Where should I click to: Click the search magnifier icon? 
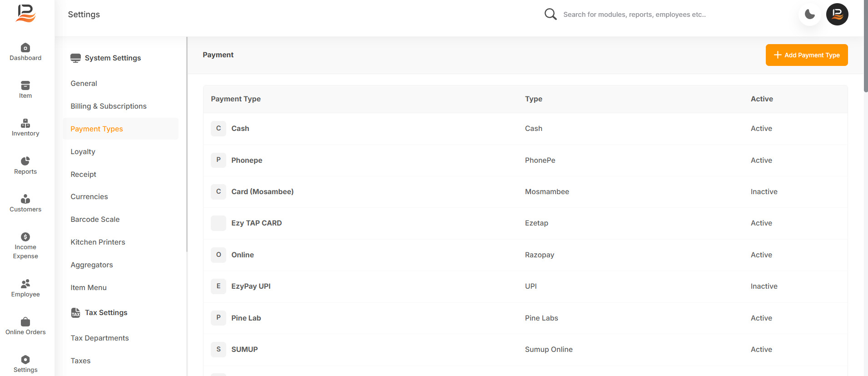(x=551, y=14)
